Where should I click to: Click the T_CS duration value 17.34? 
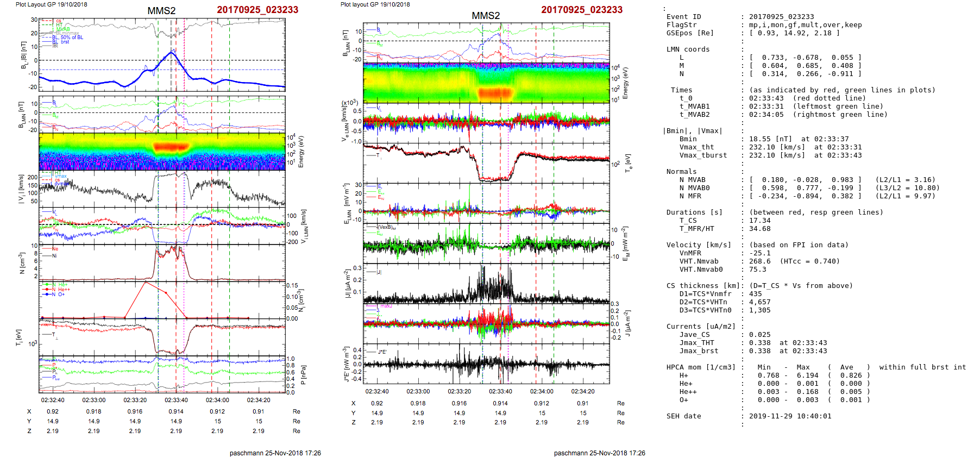pos(759,221)
